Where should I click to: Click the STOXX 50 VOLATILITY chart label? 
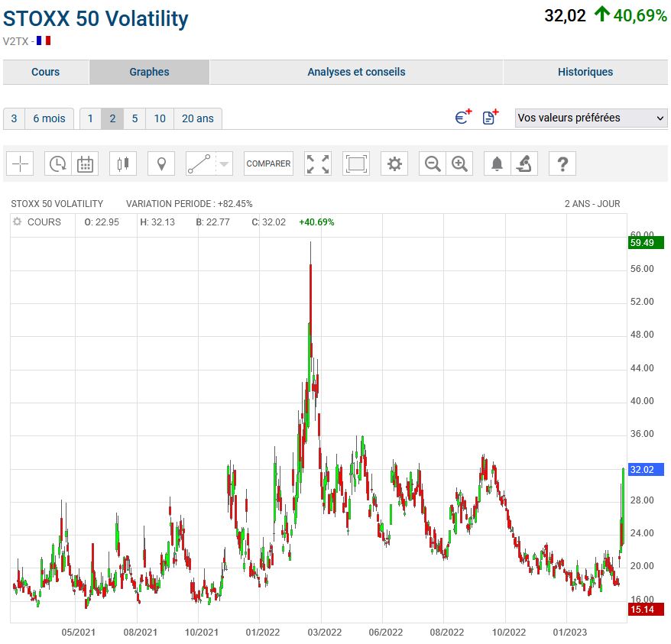[57, 204]
